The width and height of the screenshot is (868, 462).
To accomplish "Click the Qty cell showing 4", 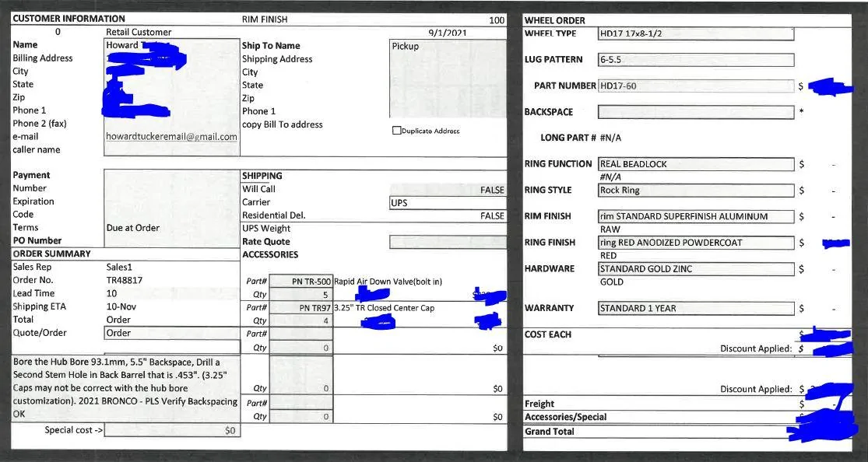I will point(301,321).
